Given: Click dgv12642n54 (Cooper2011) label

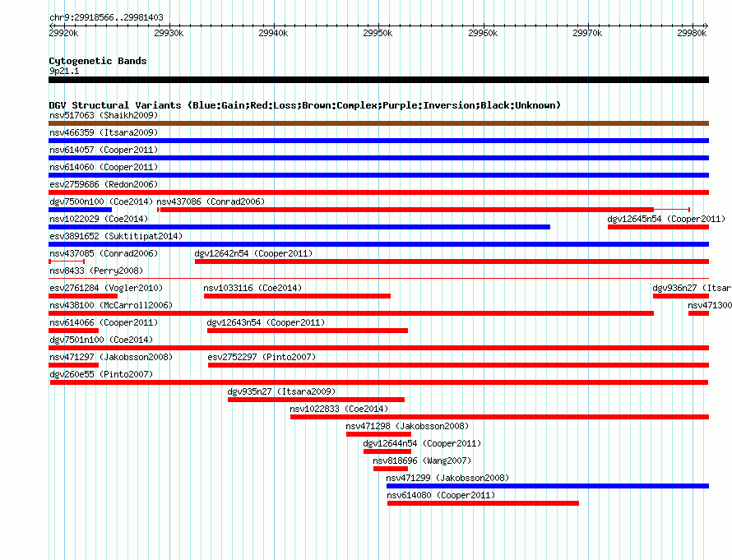Looking at the screenshot, I should 253,253.
